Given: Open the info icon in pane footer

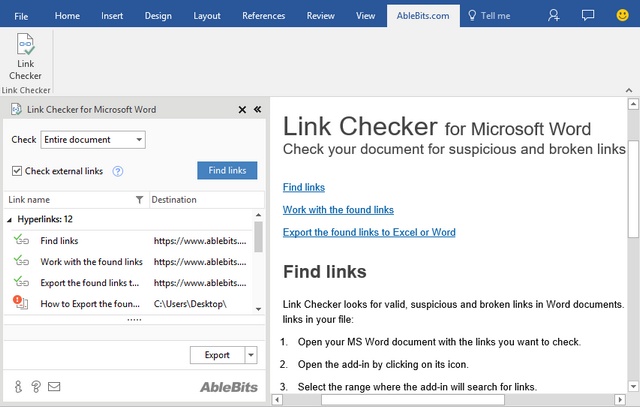Looking at the screenshot, I should 18,386.
